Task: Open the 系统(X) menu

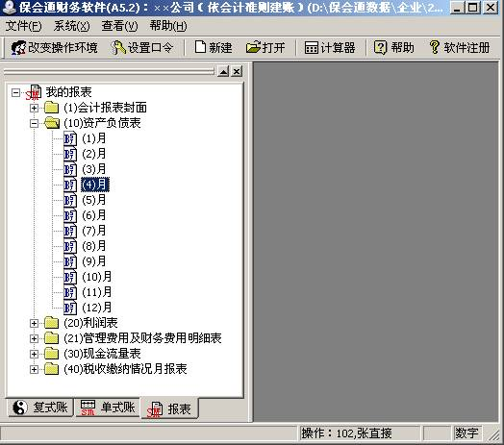Action: tap(72, 26)
